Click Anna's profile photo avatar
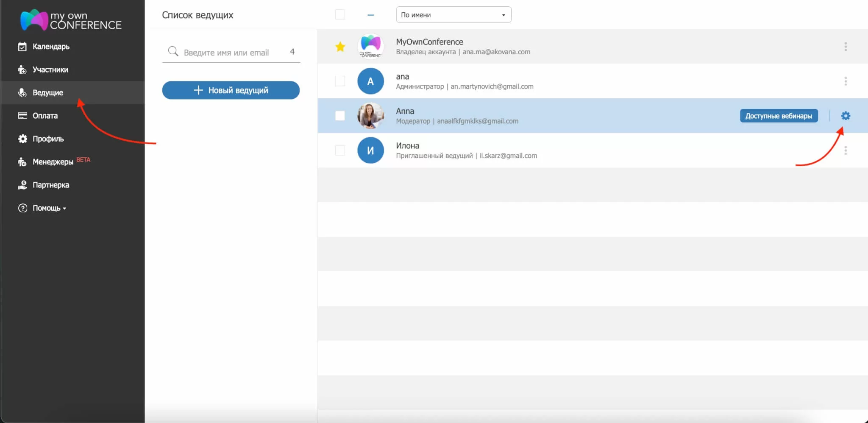868x423 pixels. point(370,116)
